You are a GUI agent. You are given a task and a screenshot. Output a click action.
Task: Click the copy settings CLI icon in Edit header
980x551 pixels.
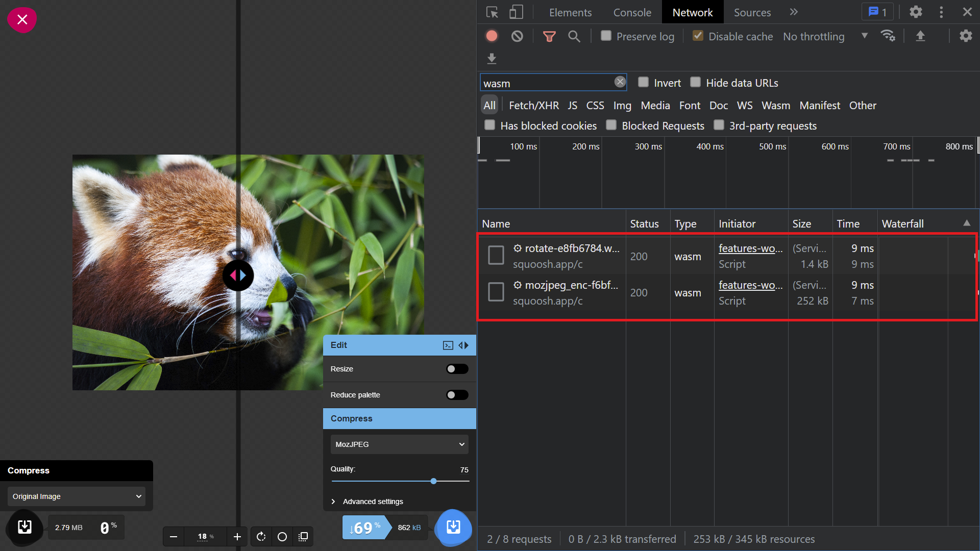[448, 345]
